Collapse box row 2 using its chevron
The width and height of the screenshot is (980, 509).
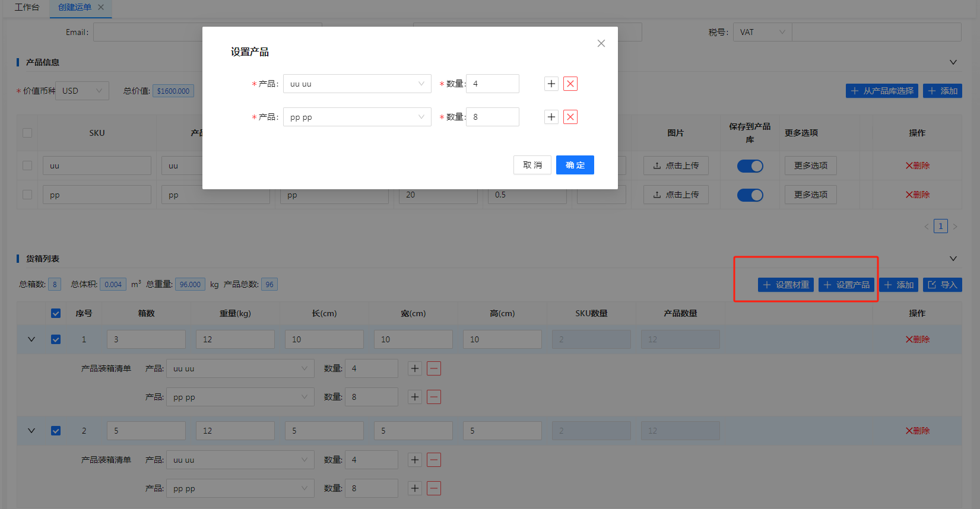tap(31, 431)
